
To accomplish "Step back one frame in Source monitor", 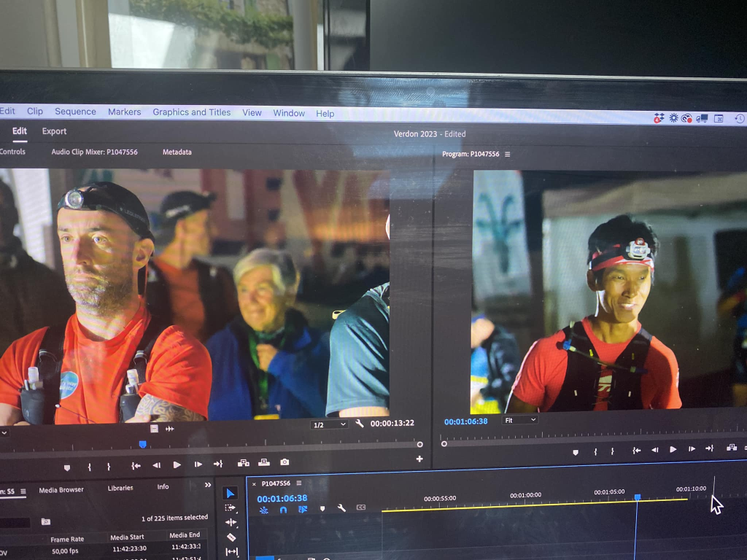I will [x=156, y=465].
